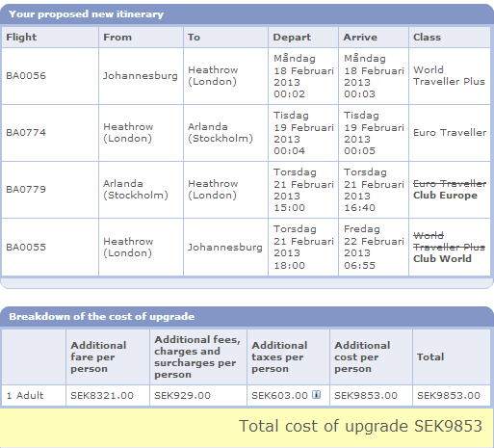Click the struck-through Euro Traveller text
Viewport: 494px width, 448px height.
(x=450, y=184)
